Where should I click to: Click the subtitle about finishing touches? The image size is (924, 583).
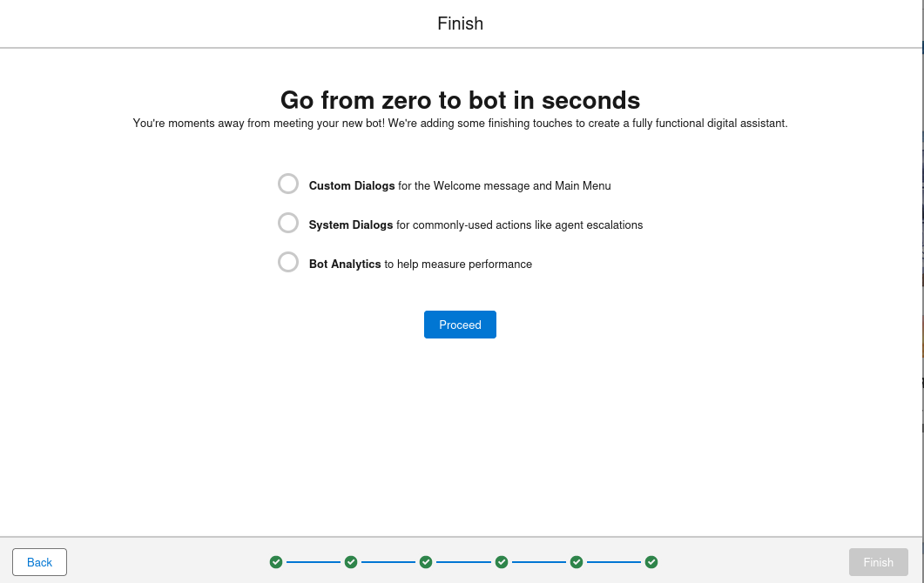(x=460, y=123)
